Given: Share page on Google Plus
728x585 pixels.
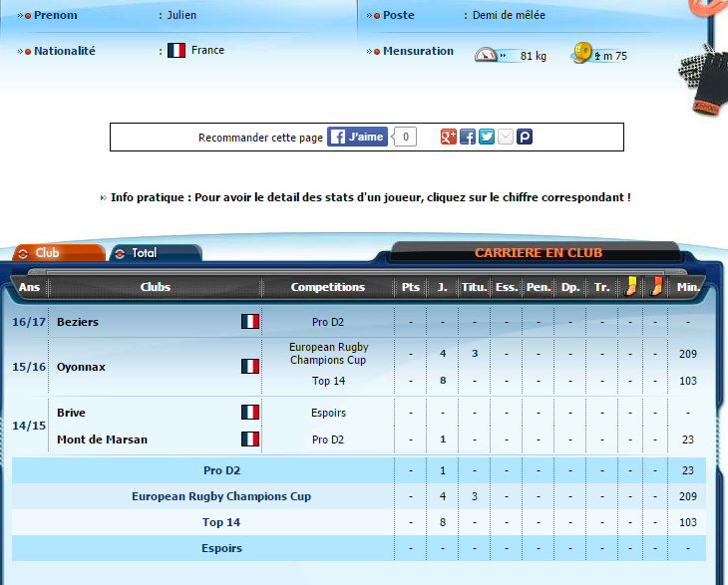Looking at the screenshot, I should point(448,137).
